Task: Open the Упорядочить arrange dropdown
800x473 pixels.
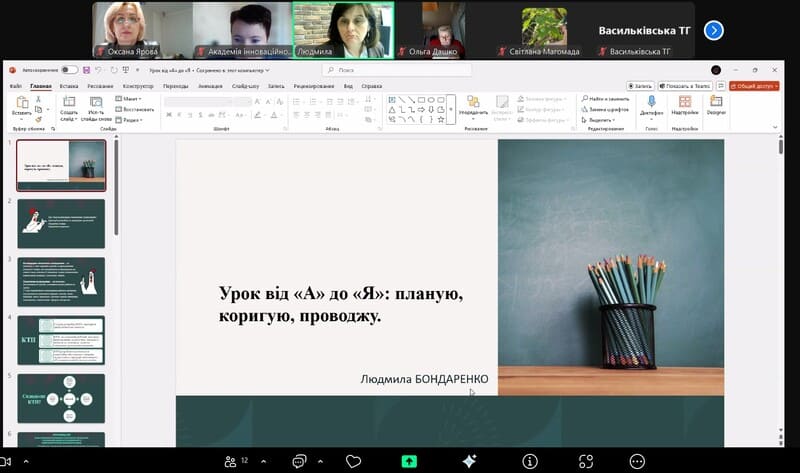Action: 473,109
